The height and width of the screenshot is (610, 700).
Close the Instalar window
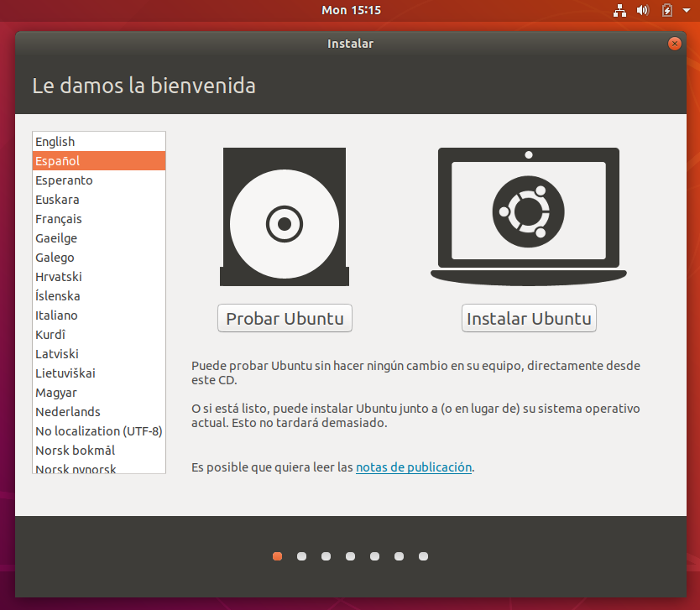(675, 44)
